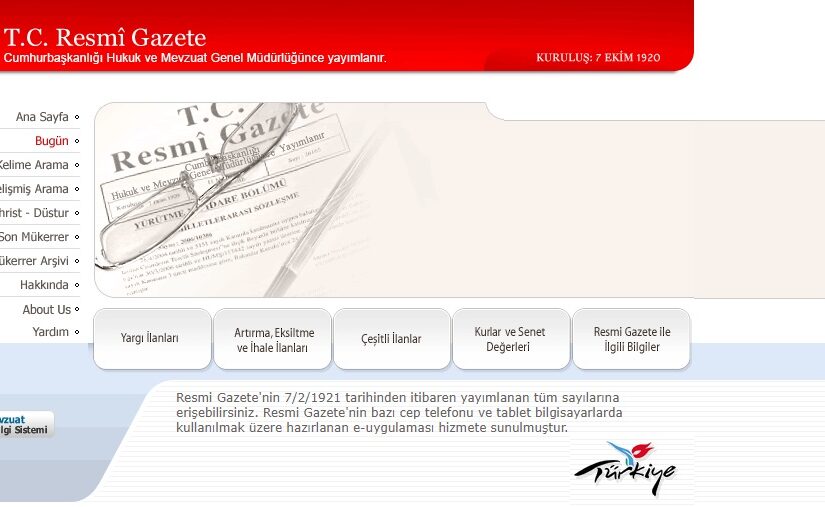
Task: Open Son Mükerrer from the sidebar
Action: tap(34, 237)
